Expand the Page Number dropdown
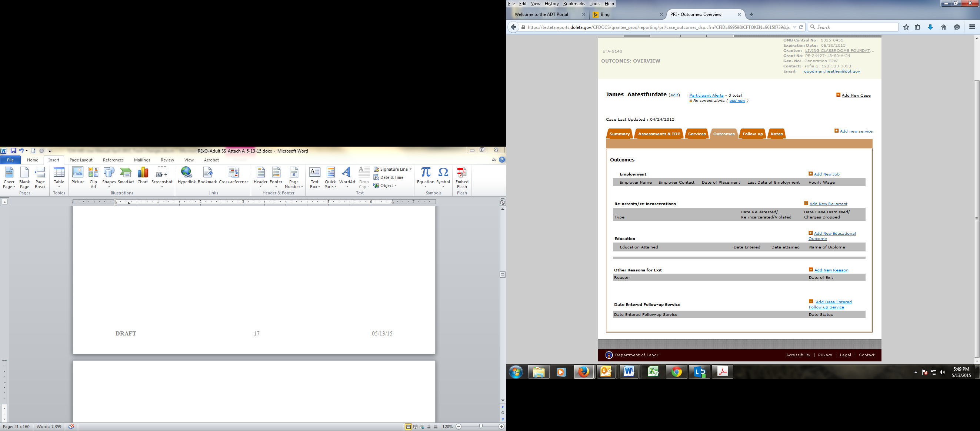Screen dimensions: 980x431 click(x=294, y=178)
